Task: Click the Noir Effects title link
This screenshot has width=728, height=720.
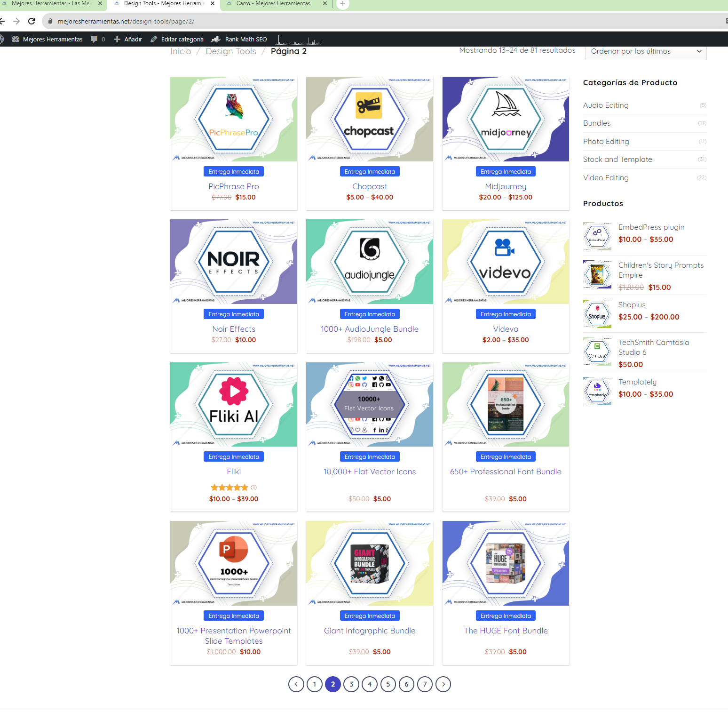Action: coord(234,329)
